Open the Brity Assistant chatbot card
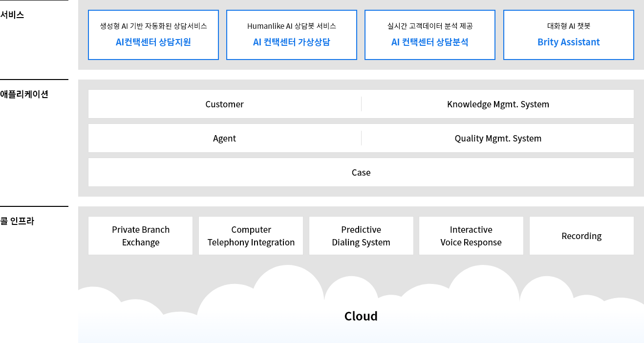The width and height of the screenshot is (644, 343). point(568,35)
